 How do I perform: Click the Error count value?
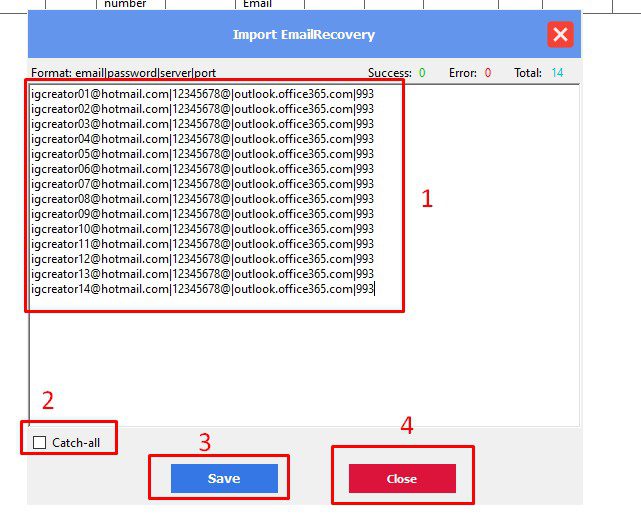[488, 73]
